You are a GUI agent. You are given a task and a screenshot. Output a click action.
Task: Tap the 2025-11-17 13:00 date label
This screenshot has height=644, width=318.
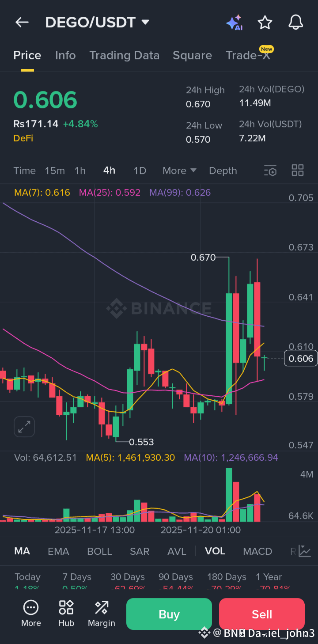[x=95, y=530]
